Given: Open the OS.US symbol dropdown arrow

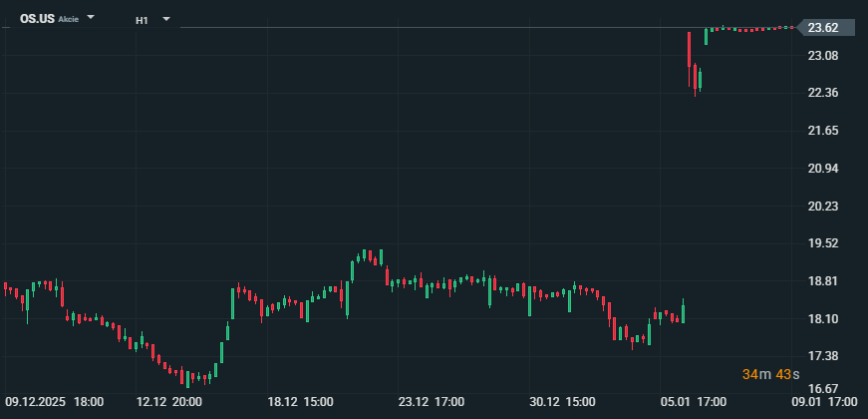Looking at the screenshot, I should click(92, 19).
